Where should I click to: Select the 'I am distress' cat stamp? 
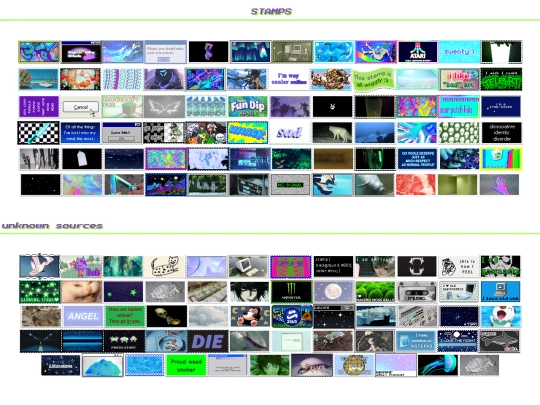pyautogui.click(x=375, y=266)
